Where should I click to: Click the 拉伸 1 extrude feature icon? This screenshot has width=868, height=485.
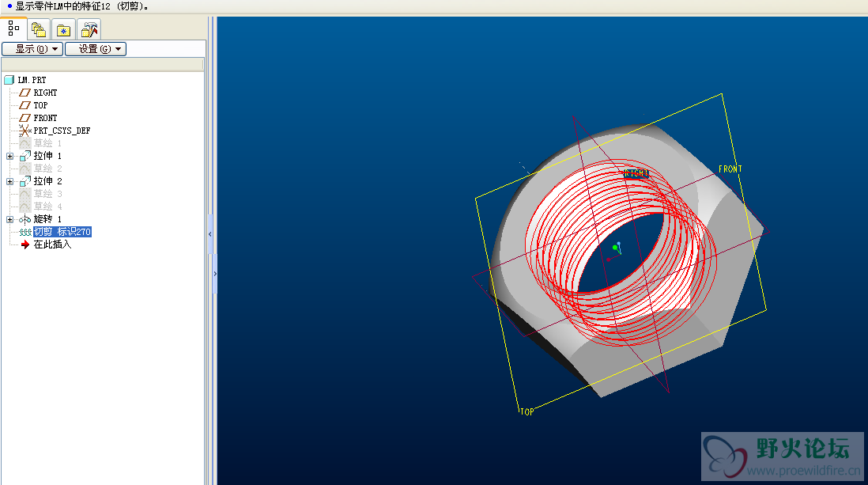[x=25, y=156]
